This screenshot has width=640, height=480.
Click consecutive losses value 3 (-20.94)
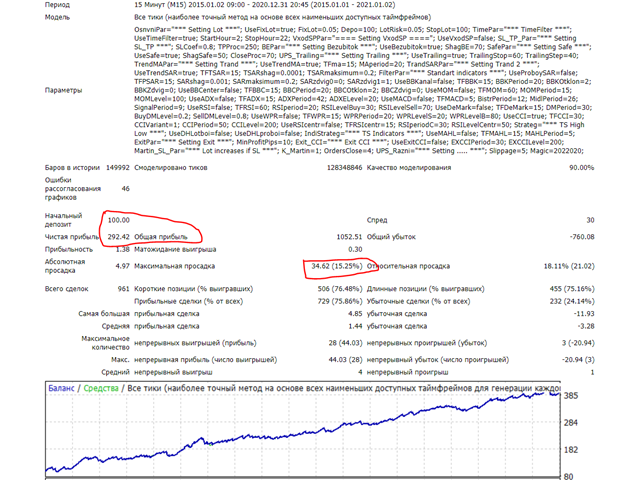[x=578, y=343]
